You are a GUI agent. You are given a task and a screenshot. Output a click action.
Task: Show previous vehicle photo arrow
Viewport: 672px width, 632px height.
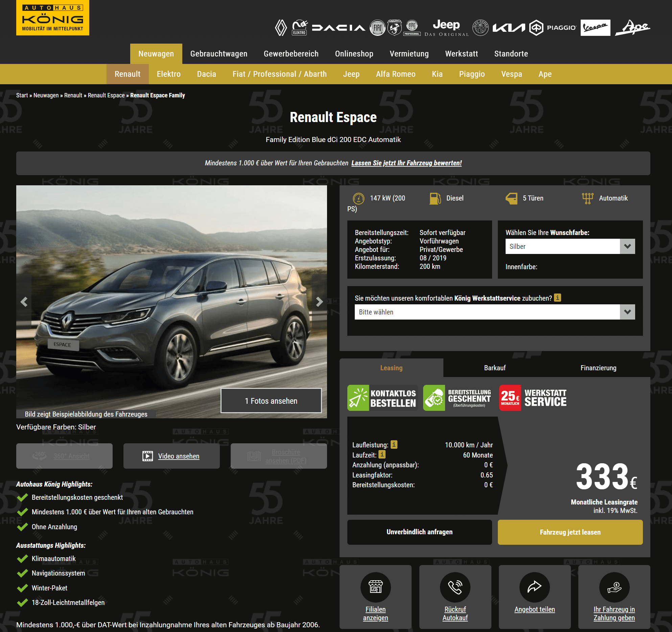[24, 302]
